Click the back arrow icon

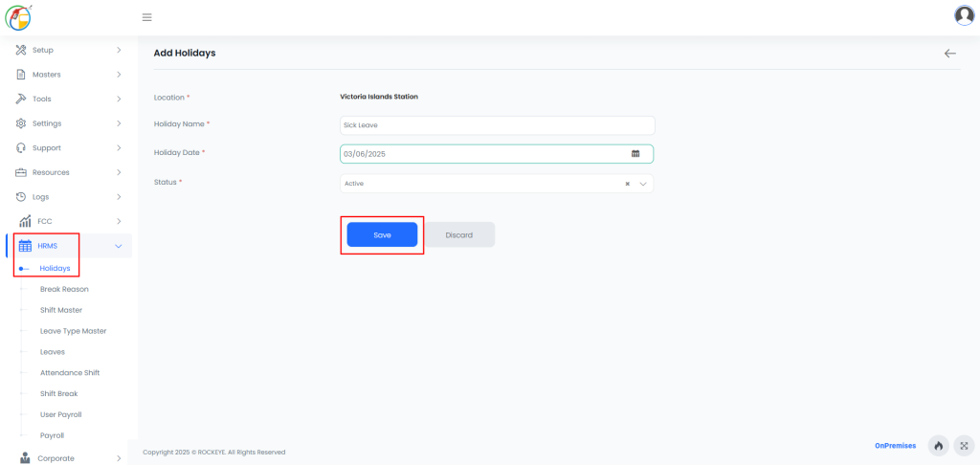pos(950,54)
